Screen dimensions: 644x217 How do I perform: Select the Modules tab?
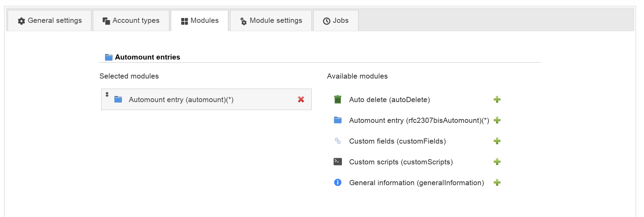coord(200,21)
